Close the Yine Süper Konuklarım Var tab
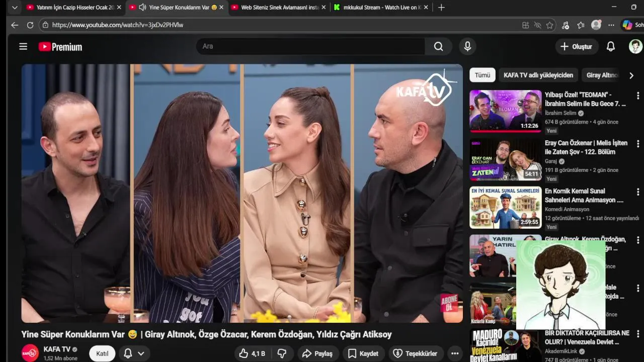Image resolution: width=644 pixels, height=362 pixels. (x=221, y=8)
